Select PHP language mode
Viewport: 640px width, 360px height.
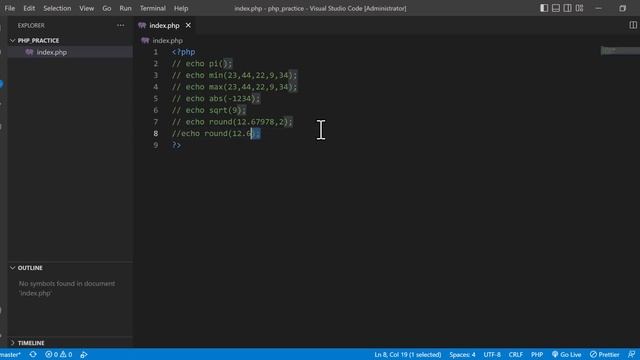[537, 354]
